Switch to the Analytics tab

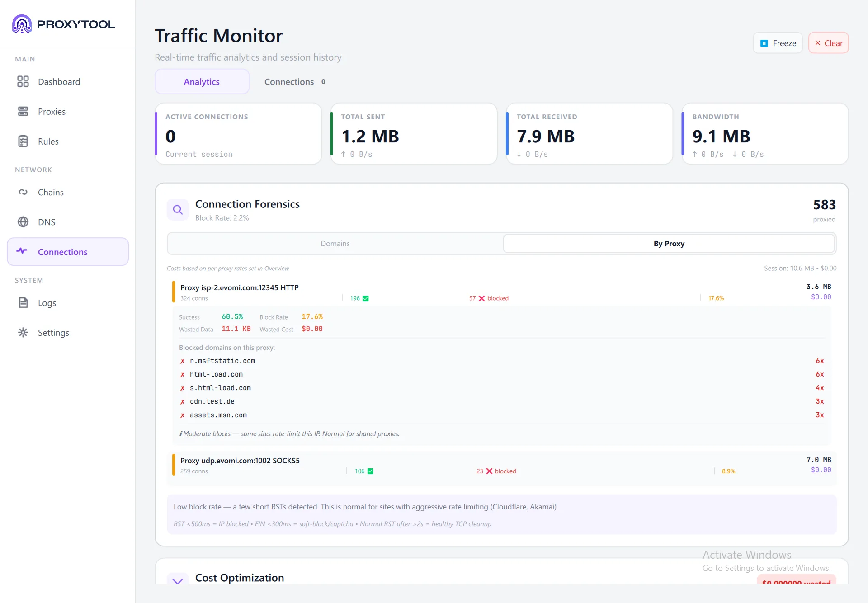point(202,81)
